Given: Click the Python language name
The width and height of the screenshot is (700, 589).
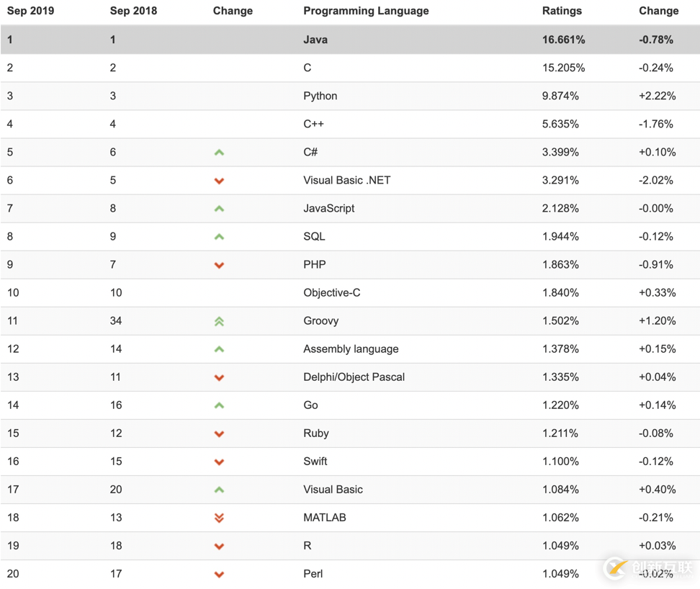Looking at the screenshot, I should pos(320,96).
